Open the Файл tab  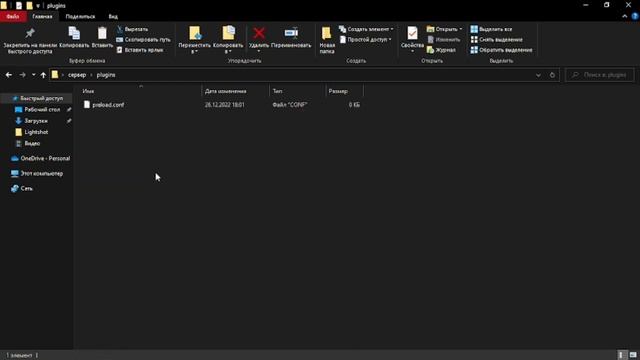13,16
